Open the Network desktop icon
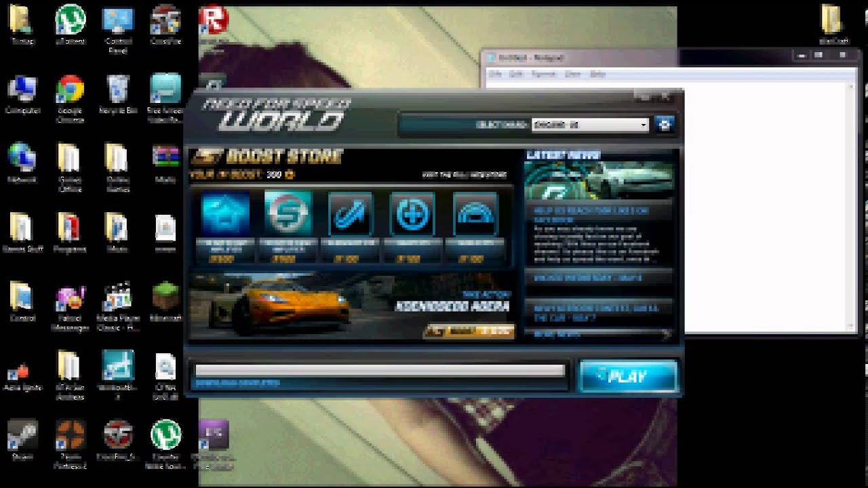This screenshot has width=868, height=488. 23,163
